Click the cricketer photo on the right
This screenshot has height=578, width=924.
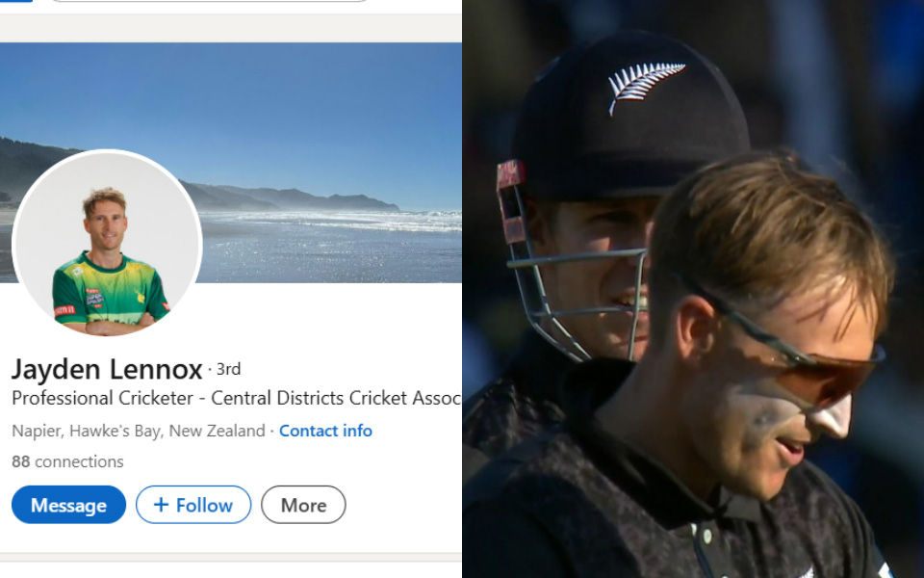coord(693,289)
